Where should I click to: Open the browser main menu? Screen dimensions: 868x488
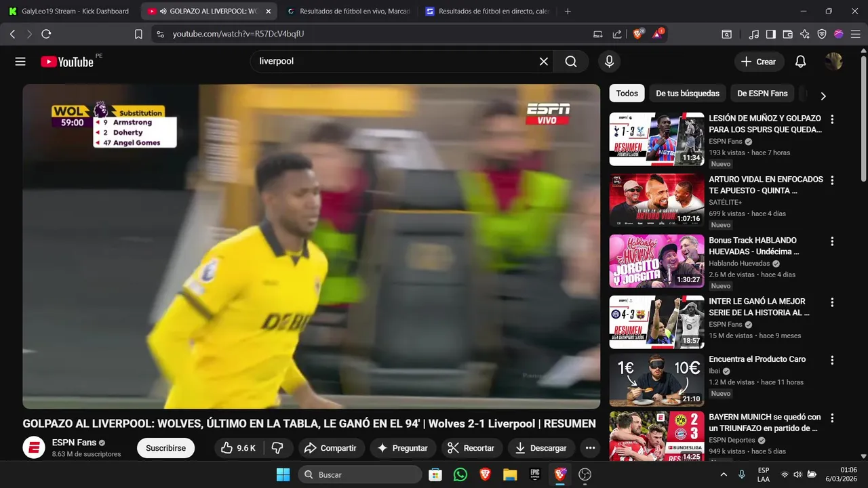click(855, 34)
